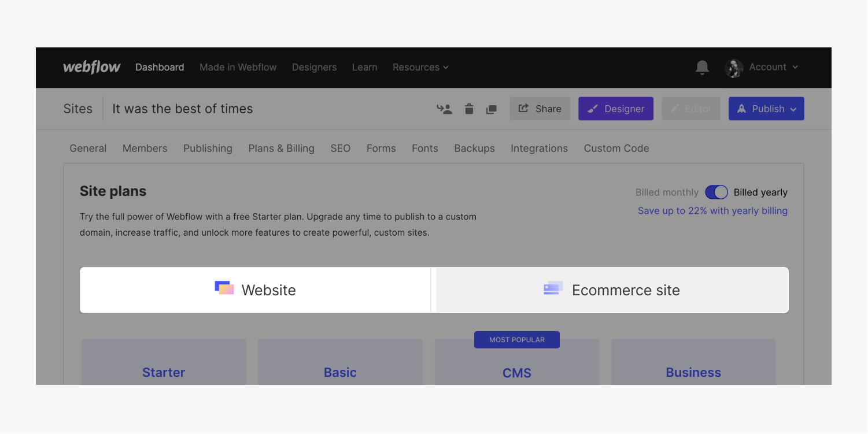This screenshot has width=868, height=434.
Task: Select the Starter plan card
Action: (164, 362)
